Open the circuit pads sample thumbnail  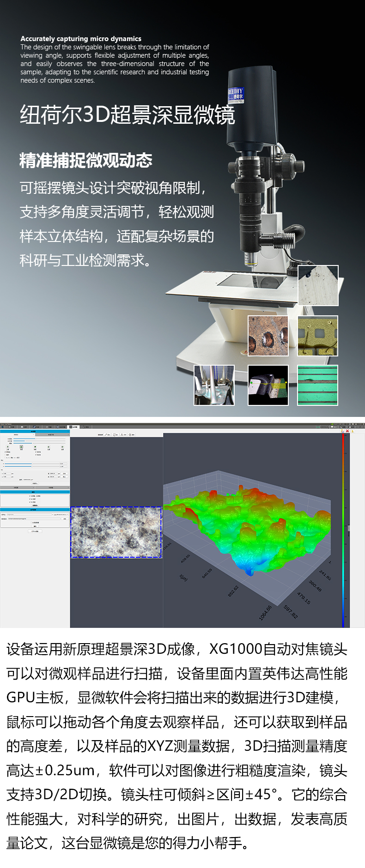point(318,336)
